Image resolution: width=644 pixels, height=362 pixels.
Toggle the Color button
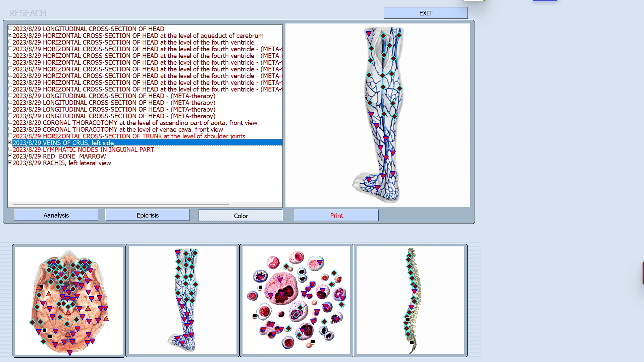[x=240, y=216]
